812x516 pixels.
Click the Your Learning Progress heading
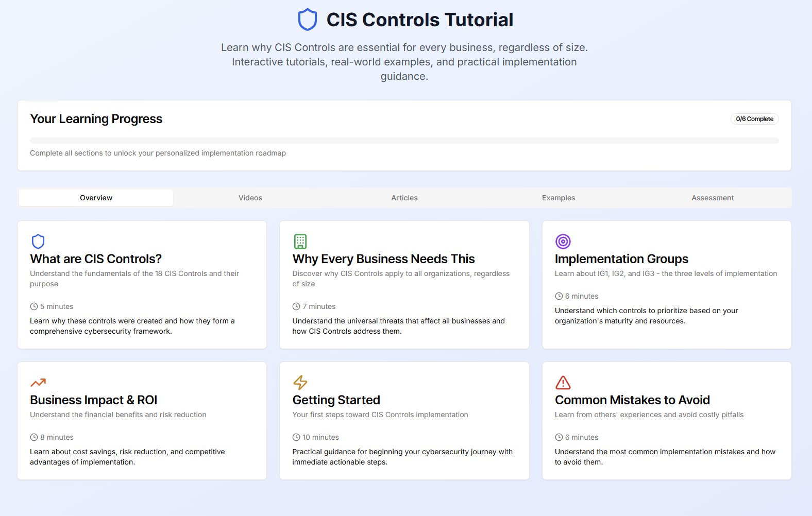click(96, 119)
